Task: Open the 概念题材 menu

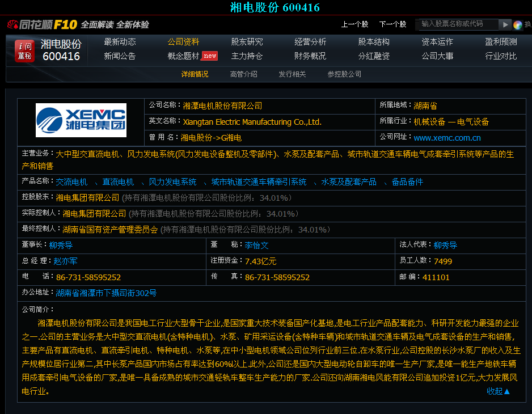Action: (x=183, y=56)
